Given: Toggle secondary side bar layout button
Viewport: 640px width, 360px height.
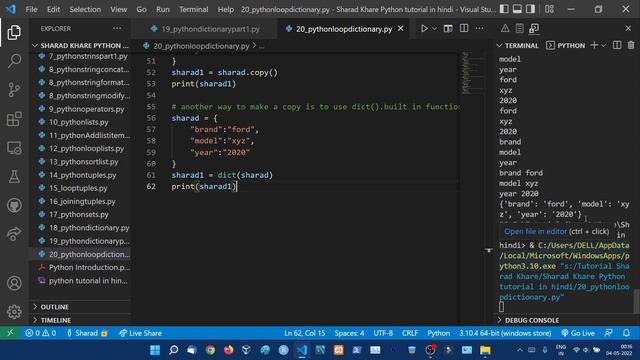Looking at the screenshot, I should pos(530,9).
